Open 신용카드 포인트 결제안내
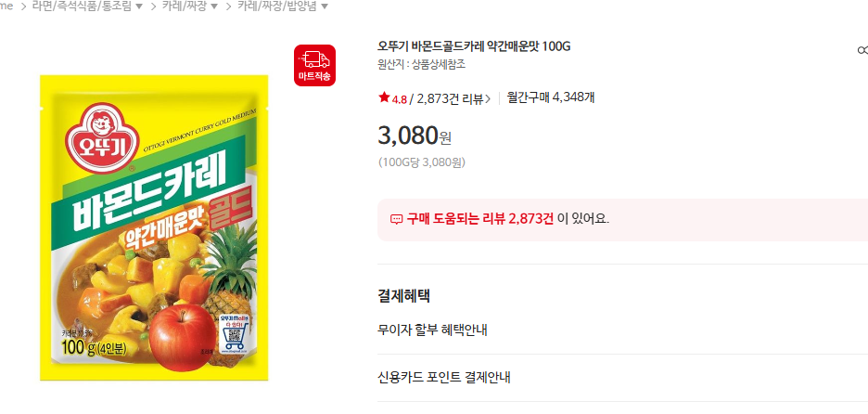The width and height of the screenshot is (868, 414). pos(444,378)
